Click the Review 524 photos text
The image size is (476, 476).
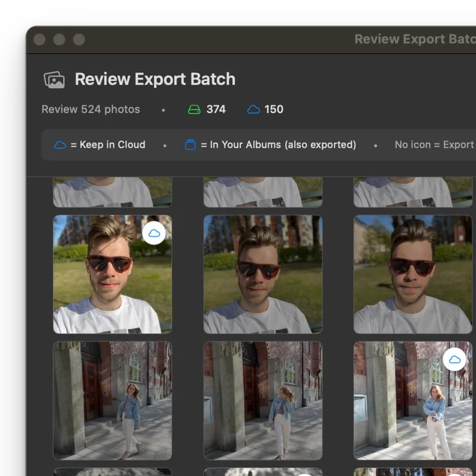click(91, 109)
